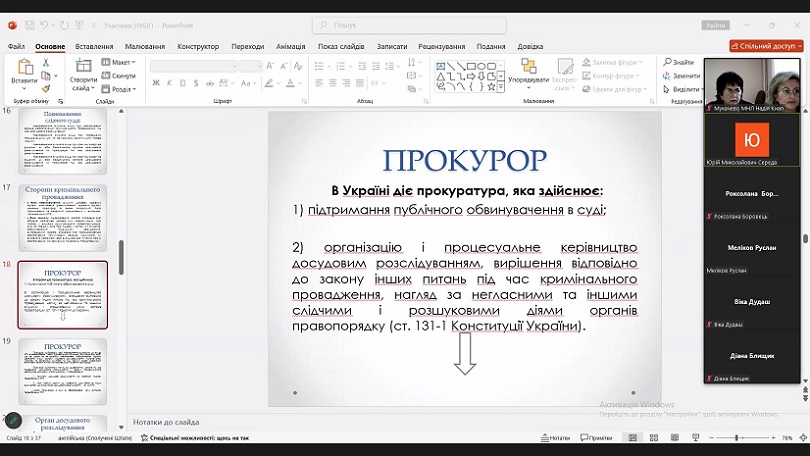Click the Share (Спільний доступ) button

click(767, 46)
